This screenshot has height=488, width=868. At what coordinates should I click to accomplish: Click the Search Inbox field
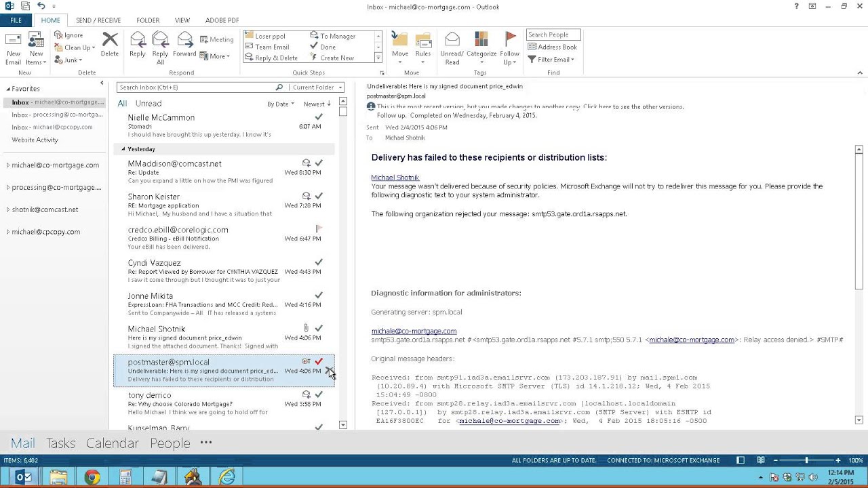point(195,87)
